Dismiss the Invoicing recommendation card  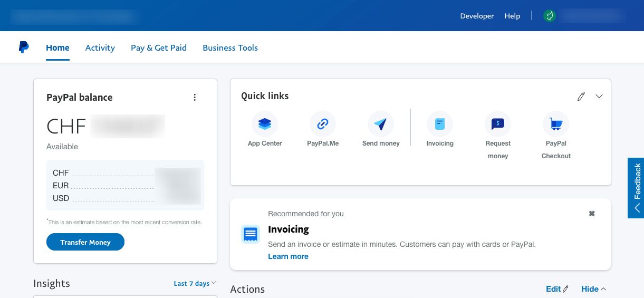[x=592, y=214]
